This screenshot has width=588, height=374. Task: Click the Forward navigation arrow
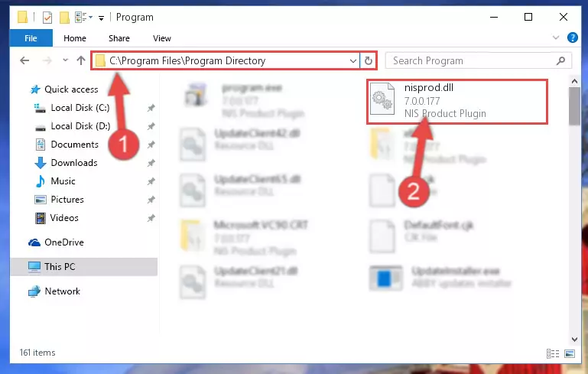point(47,60)
